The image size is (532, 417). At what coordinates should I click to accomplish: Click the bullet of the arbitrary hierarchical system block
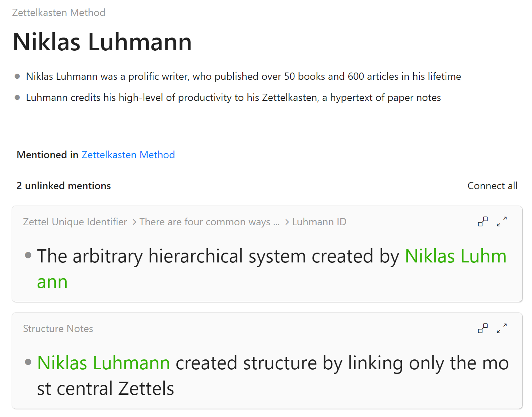[x=28, y=255]
